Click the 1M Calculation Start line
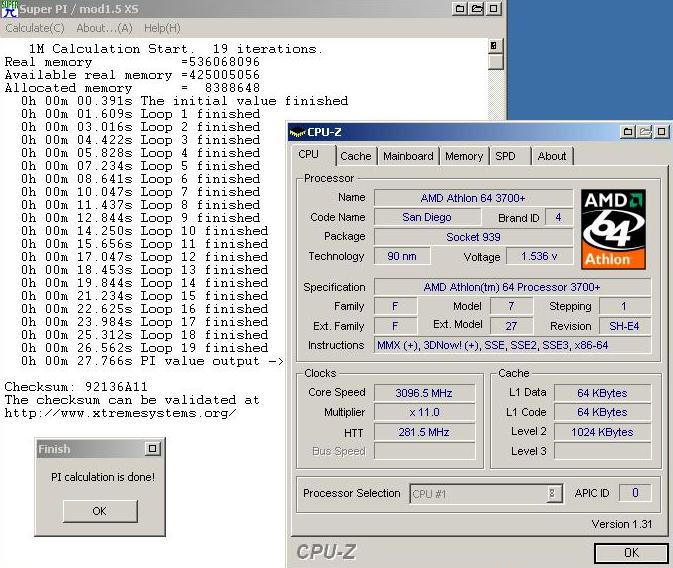 (175, 49)
